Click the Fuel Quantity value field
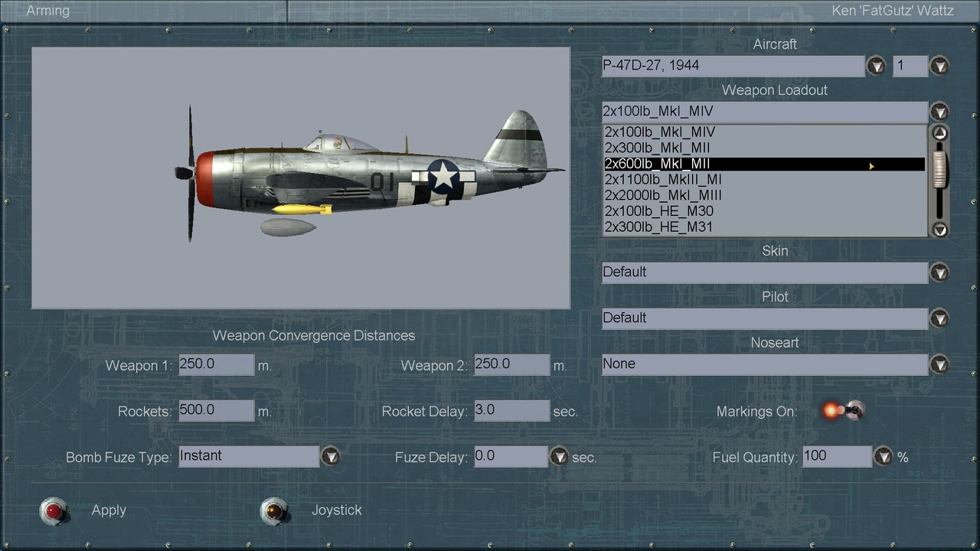Image resolution: width=980 pixels, height=551 pixels. coord(837,456)
